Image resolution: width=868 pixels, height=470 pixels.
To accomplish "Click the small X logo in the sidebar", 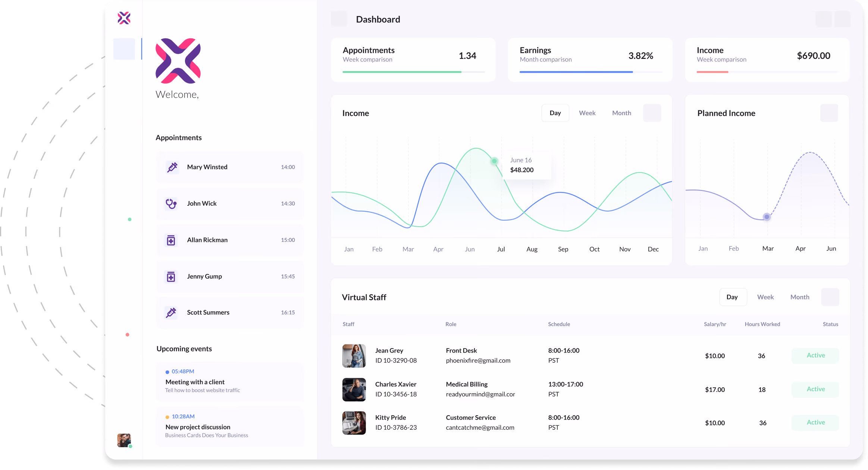I will pos(124,18).
